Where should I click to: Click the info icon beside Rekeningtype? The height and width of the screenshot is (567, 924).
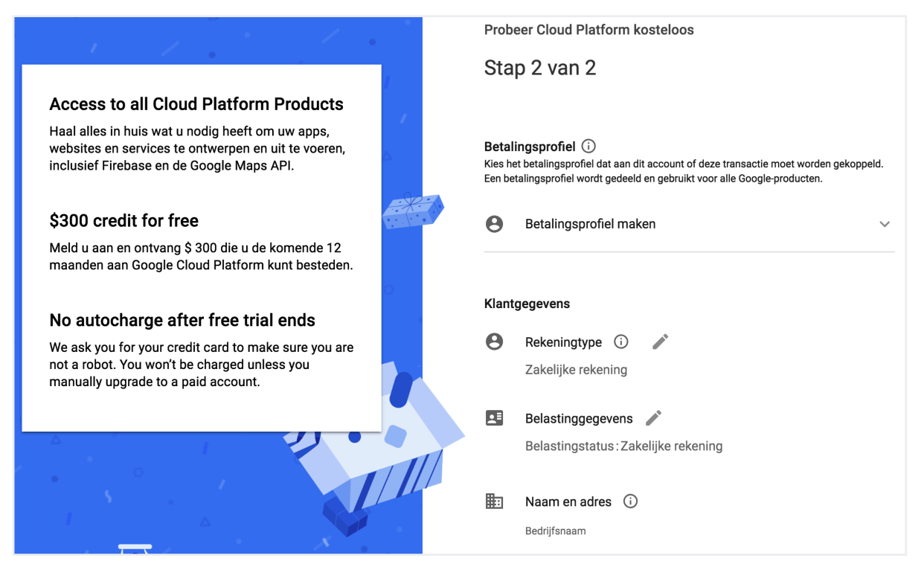pyautogui.click(x=620, y=342)
